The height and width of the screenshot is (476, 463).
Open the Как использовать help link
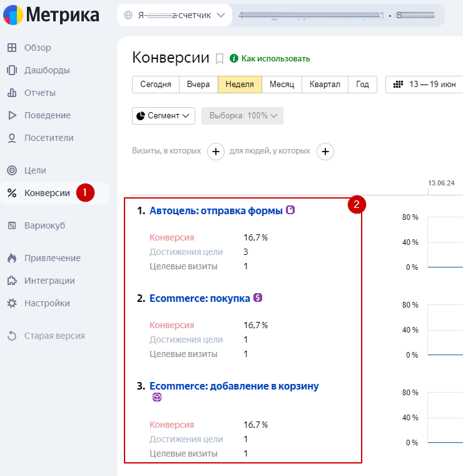tap(275, 59)
